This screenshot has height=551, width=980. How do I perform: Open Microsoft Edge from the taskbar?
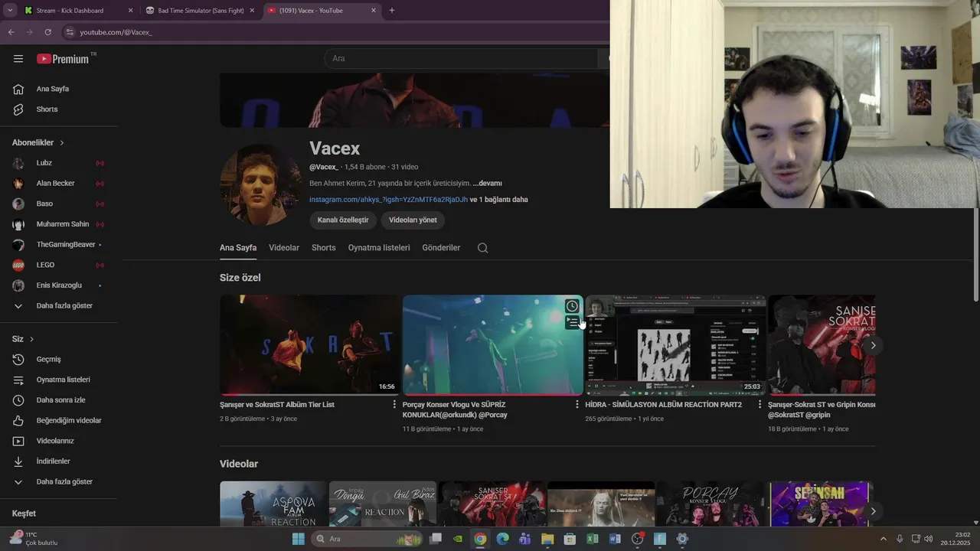click(502, 539)
